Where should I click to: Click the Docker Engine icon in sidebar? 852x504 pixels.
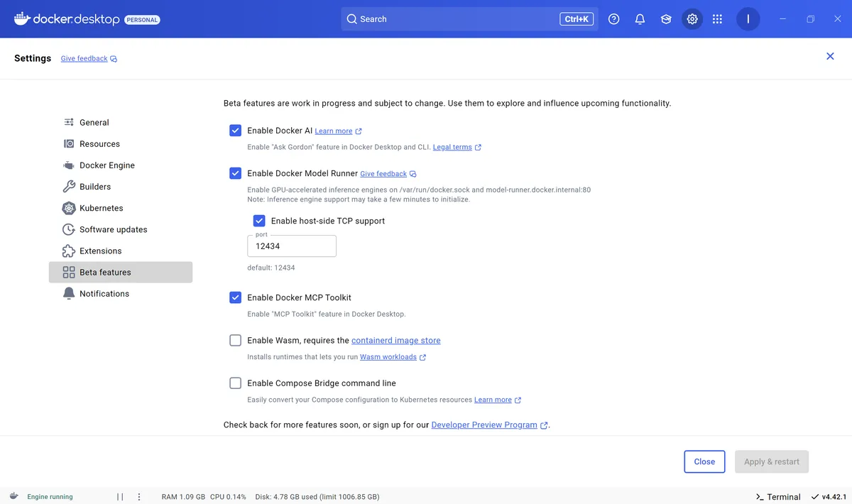(x=69, y=165)
